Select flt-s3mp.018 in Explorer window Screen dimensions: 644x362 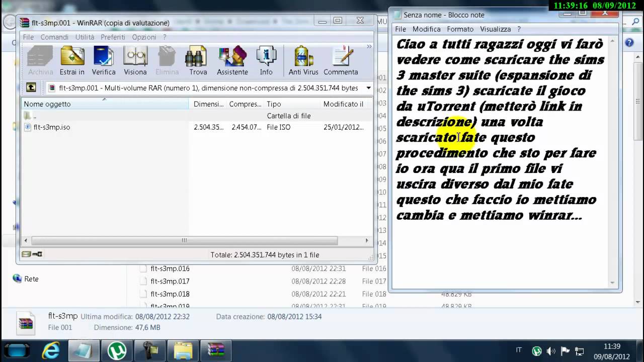click(170, 294)
